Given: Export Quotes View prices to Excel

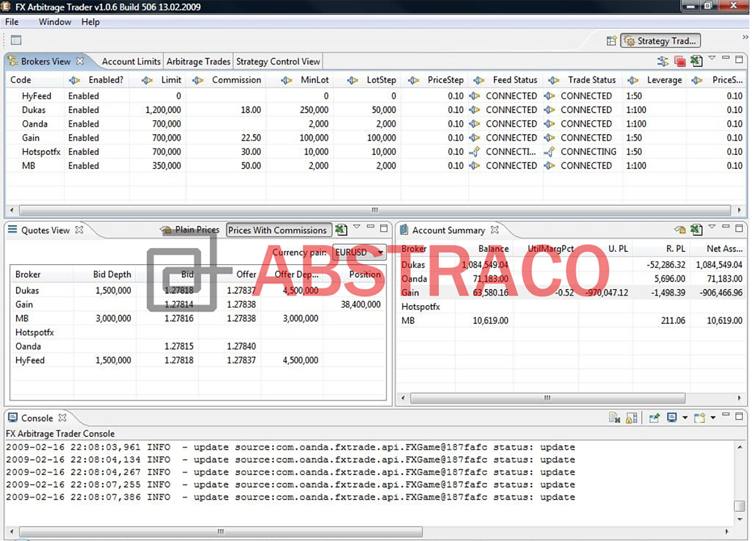Looking at the screenshot, I should pos(341,229).
